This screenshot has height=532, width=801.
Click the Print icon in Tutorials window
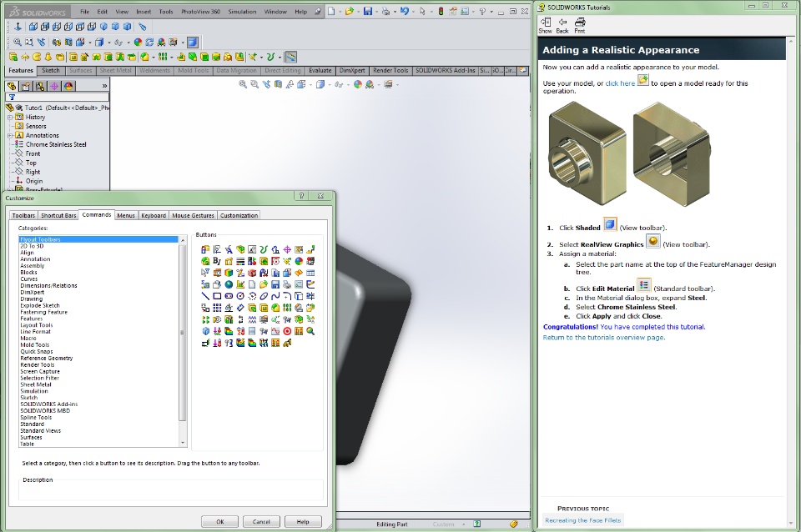pos(580,25)
